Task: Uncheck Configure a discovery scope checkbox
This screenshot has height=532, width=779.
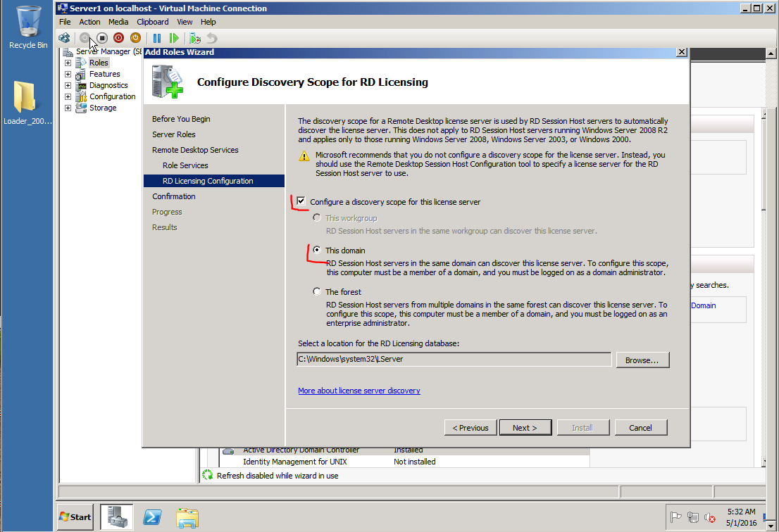Action: (301, 201)
